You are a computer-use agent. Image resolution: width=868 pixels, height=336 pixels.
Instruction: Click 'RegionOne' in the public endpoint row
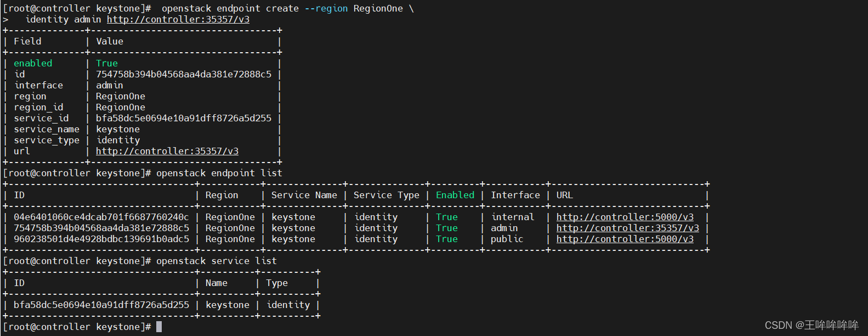click(230, 239)
